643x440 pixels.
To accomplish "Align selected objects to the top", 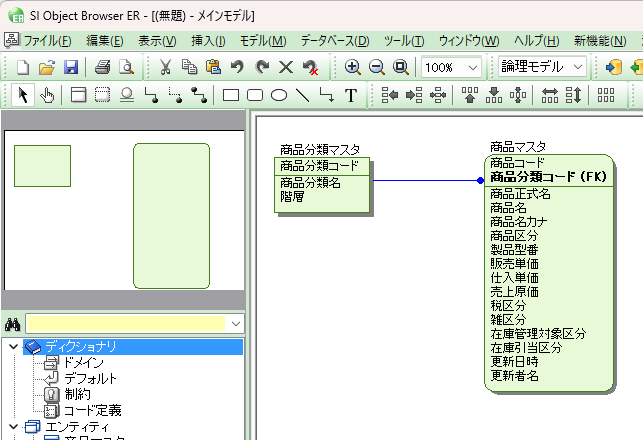I will coord(470,95).
